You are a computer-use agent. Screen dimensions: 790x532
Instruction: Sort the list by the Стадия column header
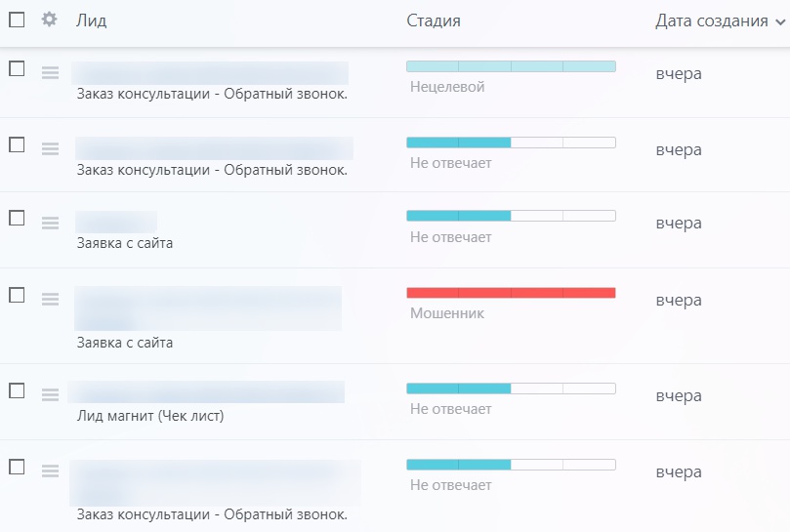[x=434, y=20]
